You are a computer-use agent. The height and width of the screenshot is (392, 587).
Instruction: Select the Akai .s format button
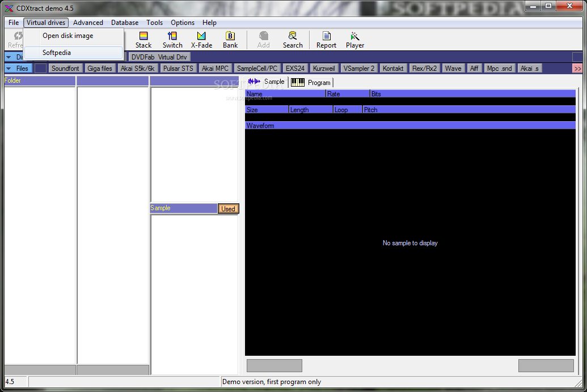coord(529,69)
